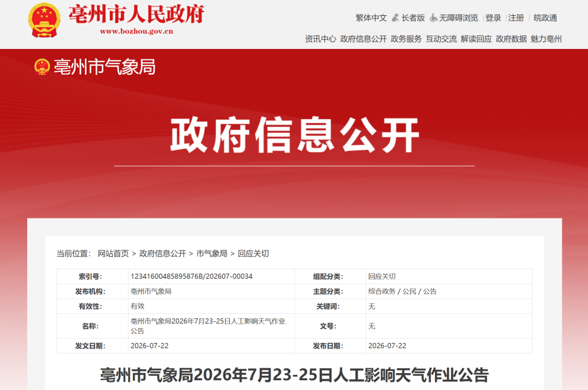Click 回应关切 in the 组配分类 row
The image size is (588, 390).
point(382,276)
